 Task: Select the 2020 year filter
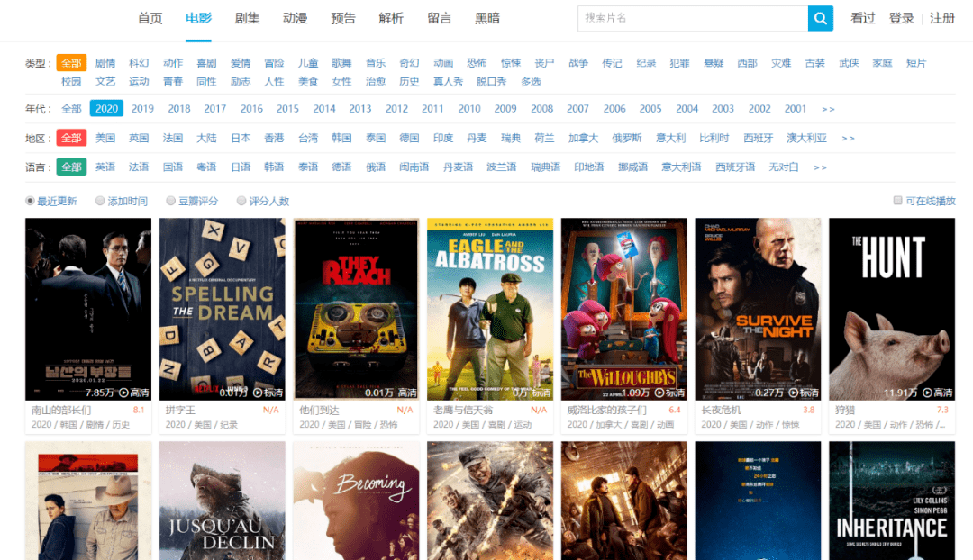tap(106, 109)
